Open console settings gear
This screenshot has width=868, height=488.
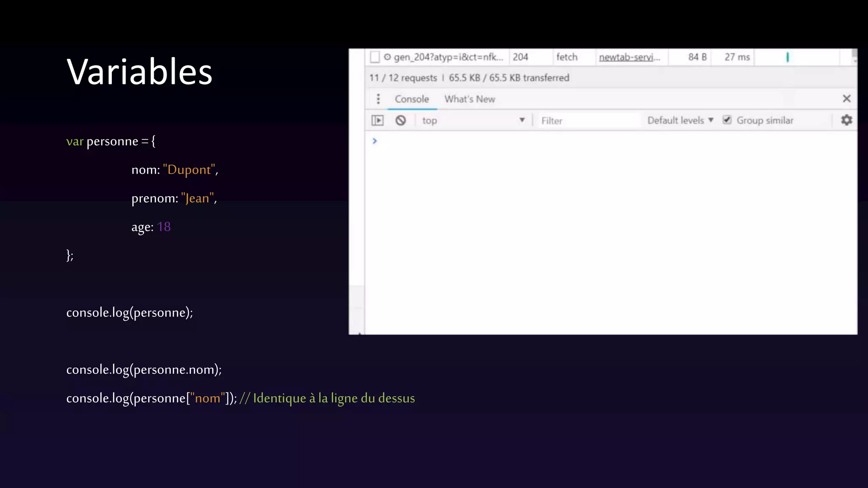tap(846, 120)
